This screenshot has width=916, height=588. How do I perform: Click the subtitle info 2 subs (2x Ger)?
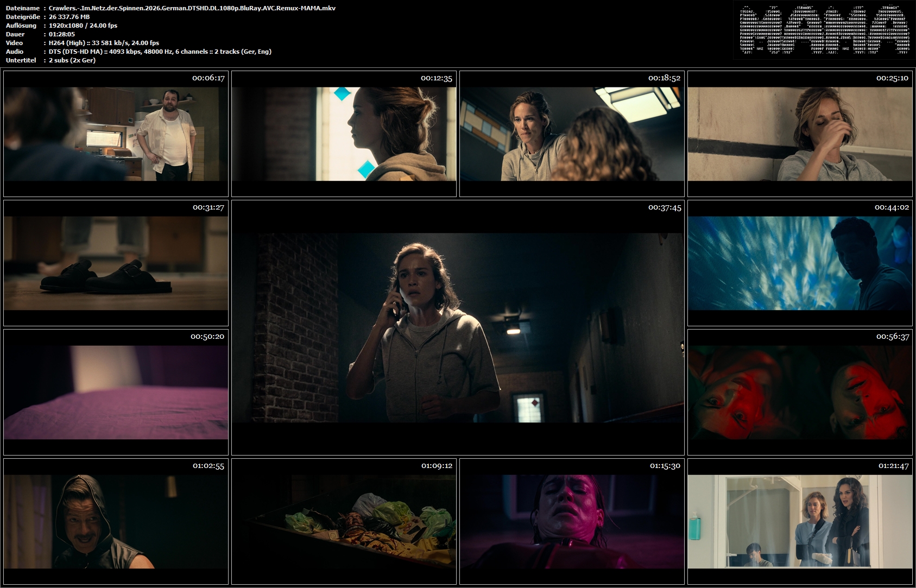pyautogui.click(x=72, y=60)
